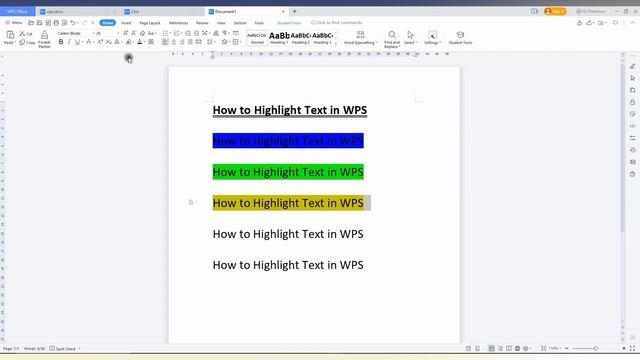Toggle superscript formatting
The height and width of the screenshot is (360, 640).
point(100,42)
